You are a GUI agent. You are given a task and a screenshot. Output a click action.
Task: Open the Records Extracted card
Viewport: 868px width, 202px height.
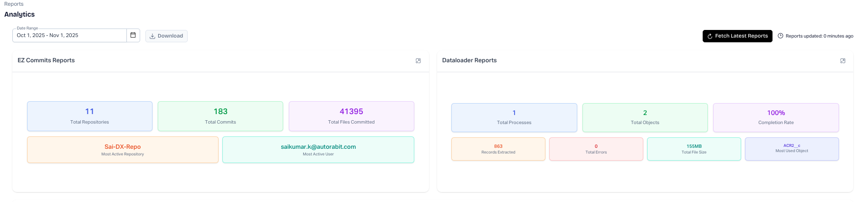coord(498,149)
